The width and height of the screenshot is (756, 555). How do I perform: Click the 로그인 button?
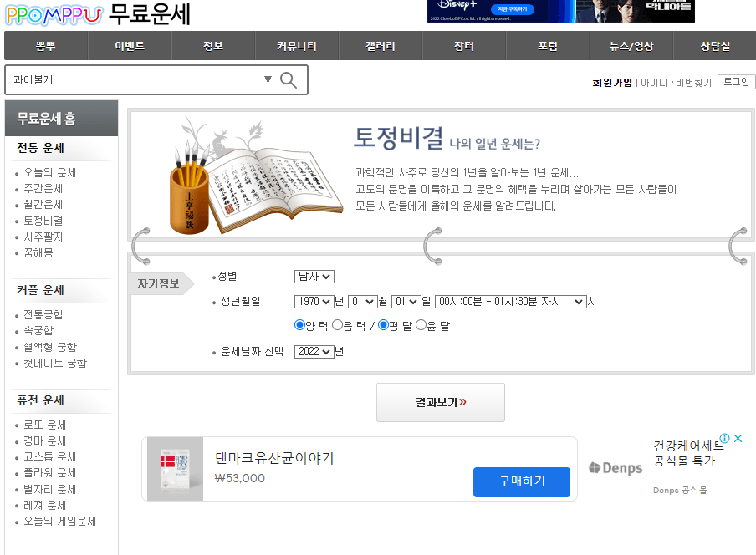pyautogui.click(x=737, y=81)
